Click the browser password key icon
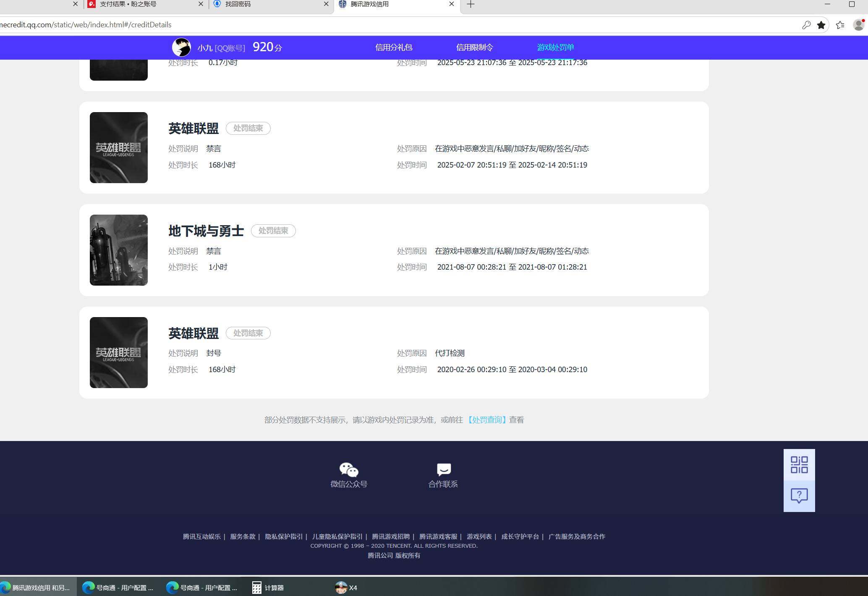 806,25
